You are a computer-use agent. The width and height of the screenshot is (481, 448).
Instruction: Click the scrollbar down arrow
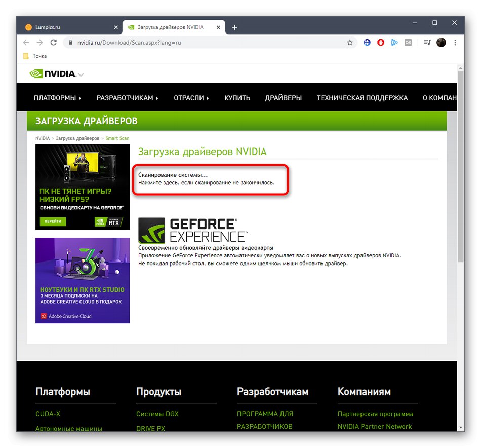[460, 427]
